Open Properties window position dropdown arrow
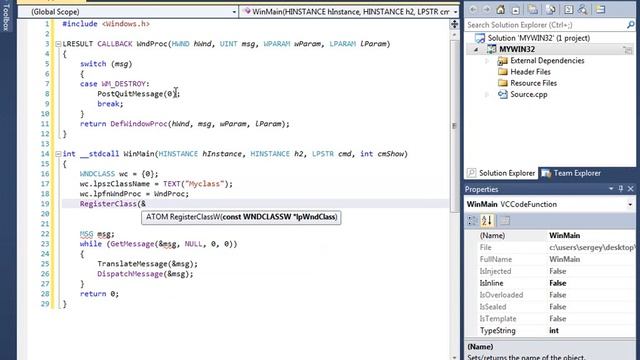 point(611,189)
